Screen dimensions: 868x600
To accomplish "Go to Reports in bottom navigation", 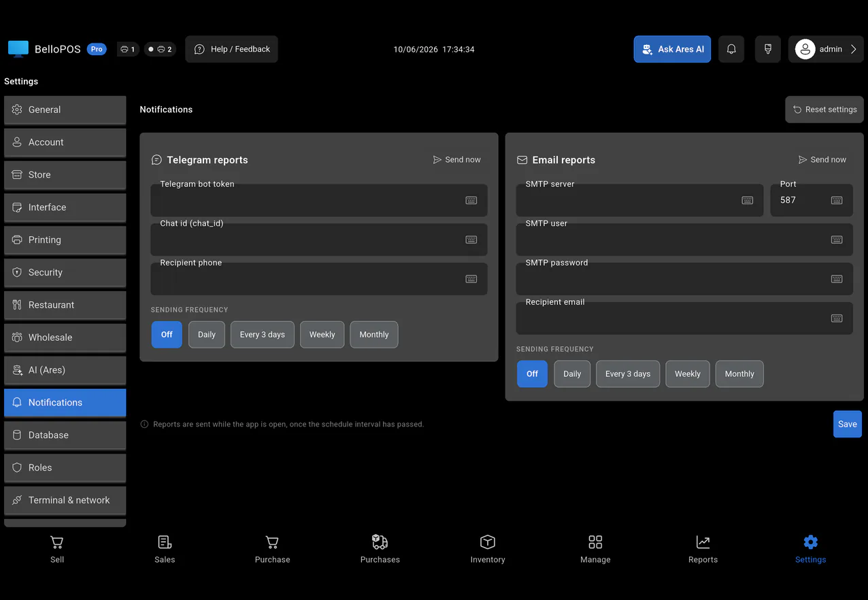I will [703, 550].
